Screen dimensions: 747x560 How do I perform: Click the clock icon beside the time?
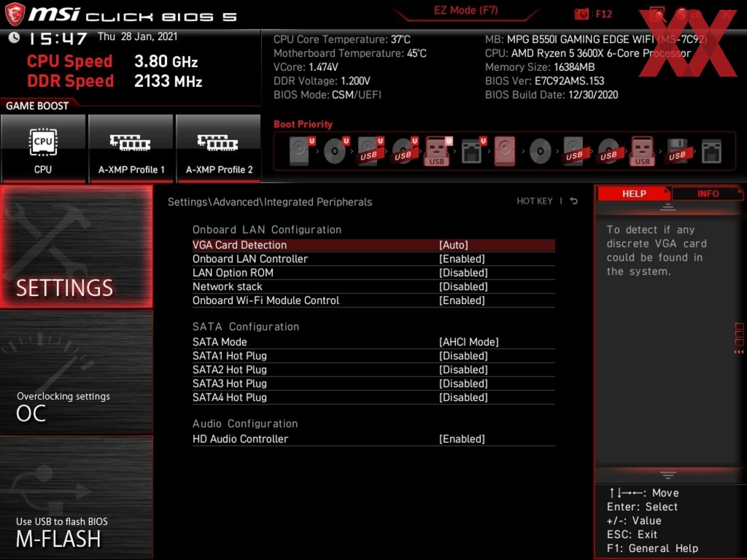pos(14,37)
